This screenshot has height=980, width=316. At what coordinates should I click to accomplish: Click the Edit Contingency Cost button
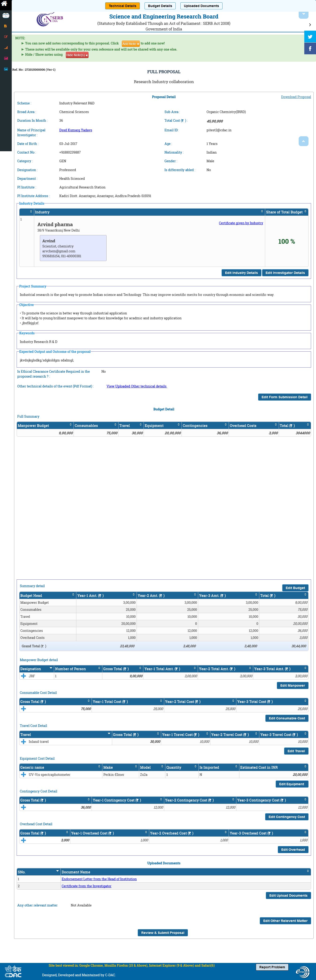coord(287,817)
